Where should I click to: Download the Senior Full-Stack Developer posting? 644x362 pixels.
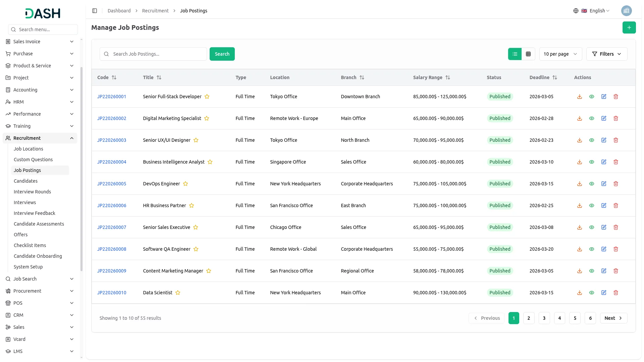[x=579, y=97]
